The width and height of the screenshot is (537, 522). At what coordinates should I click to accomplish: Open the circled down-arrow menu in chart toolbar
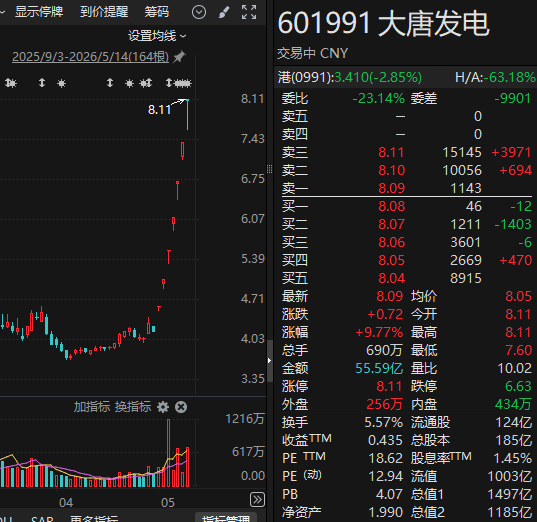199,12
